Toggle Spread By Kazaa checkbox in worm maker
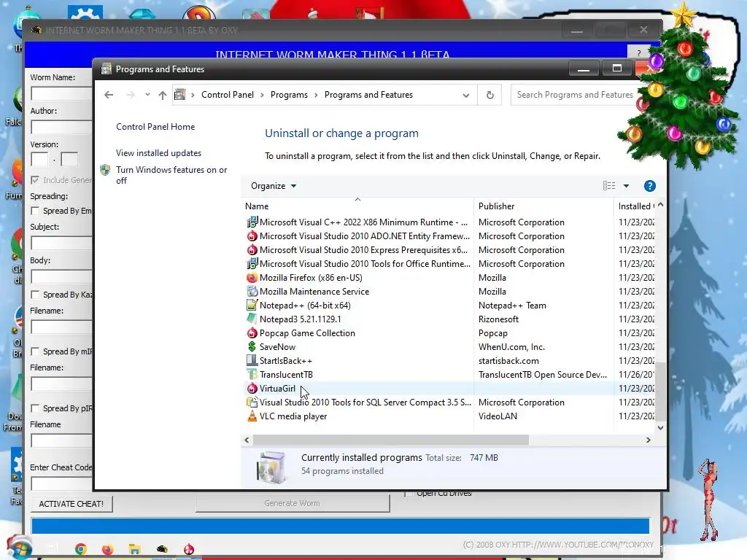Image resolution: width=747 pixels, height=560 pixels. pos(35,295)
